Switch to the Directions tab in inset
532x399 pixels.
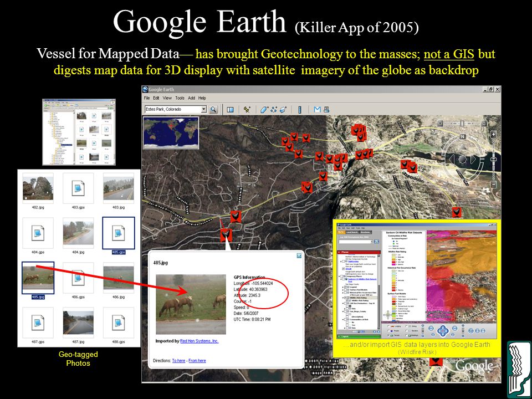coord(366,232)
